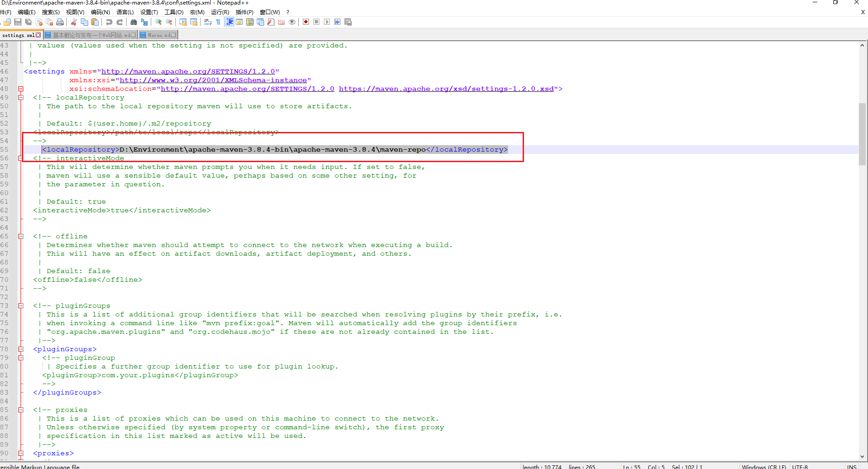Open the 运行(R) menu

(x=220, y=12)
